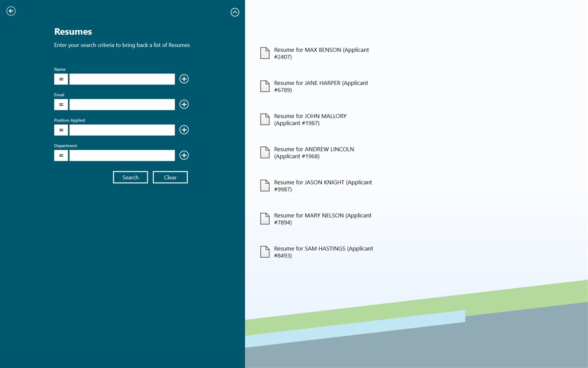Click the document icon for JOHN MALLORY
Viewport: 588px width, 368px height.
(x=265, y=119)
